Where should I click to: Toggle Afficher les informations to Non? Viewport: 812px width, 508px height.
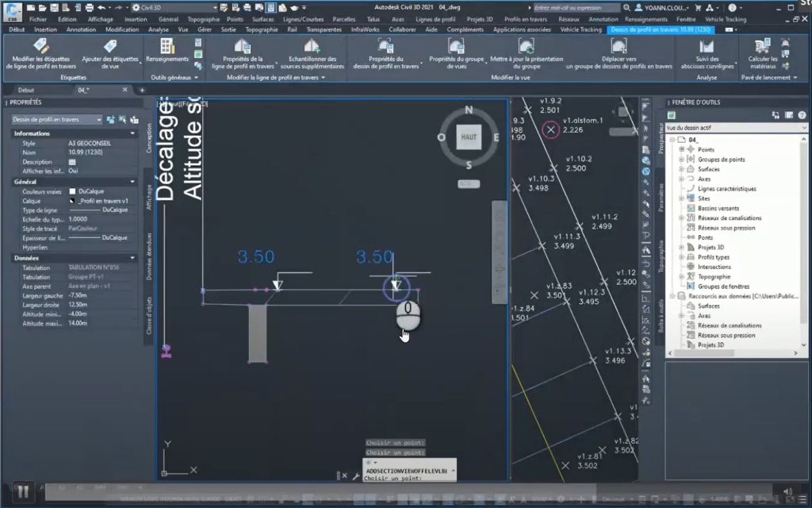tap(73, 171)
